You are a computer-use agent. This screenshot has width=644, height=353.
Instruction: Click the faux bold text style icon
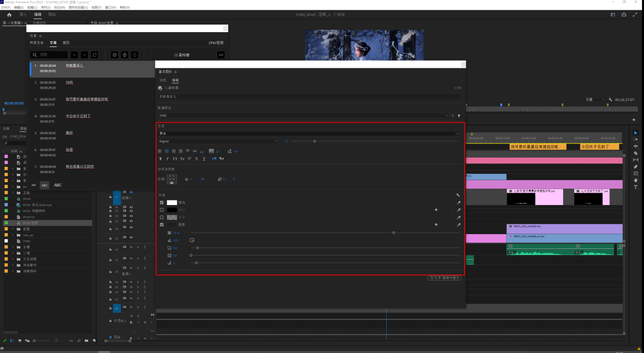pos(160,159)
